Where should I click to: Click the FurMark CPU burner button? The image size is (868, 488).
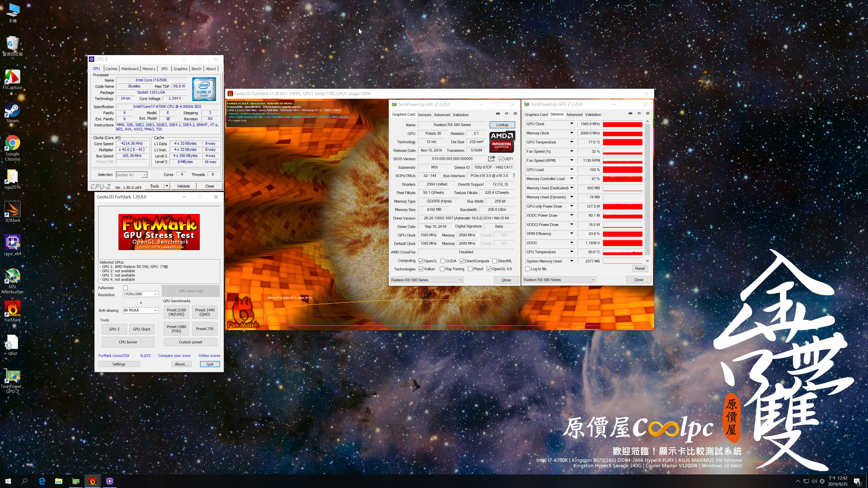click(128, 342)
